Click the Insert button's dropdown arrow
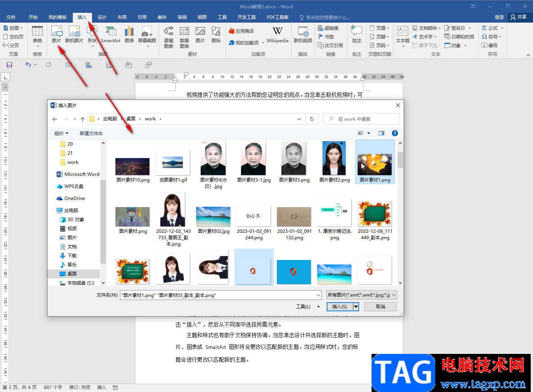Viewport: 533px width, 392px height. coord(356,307)
